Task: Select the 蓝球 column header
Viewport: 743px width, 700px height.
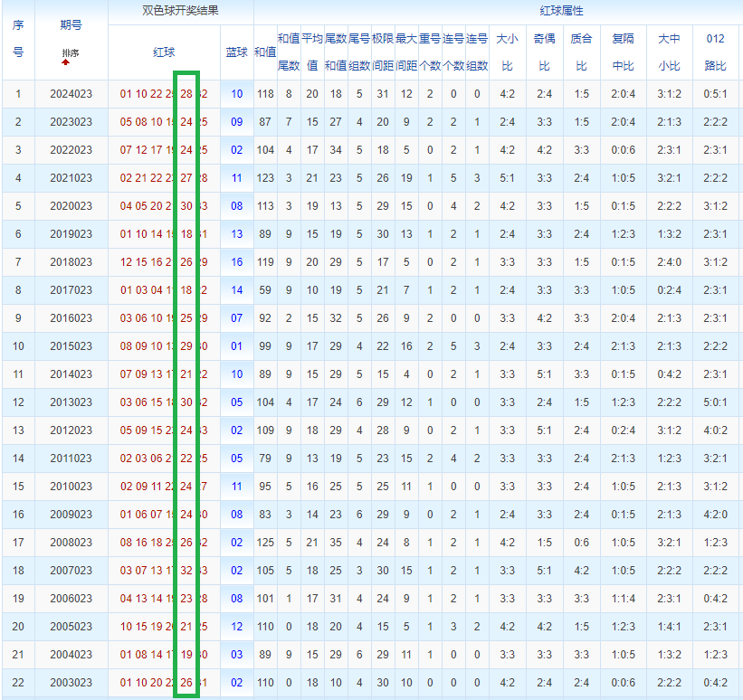Action: 236,52
